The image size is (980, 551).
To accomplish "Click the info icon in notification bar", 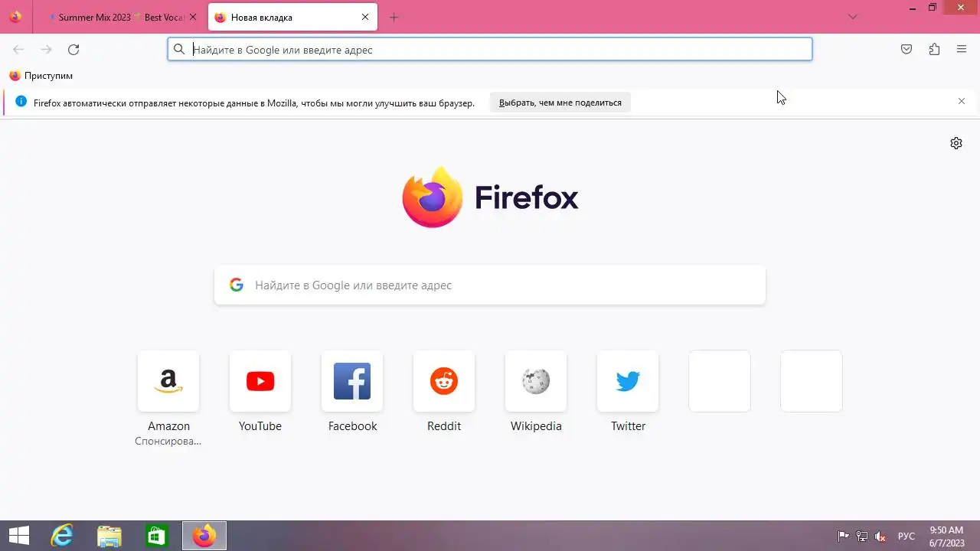I will click(21, 102).
